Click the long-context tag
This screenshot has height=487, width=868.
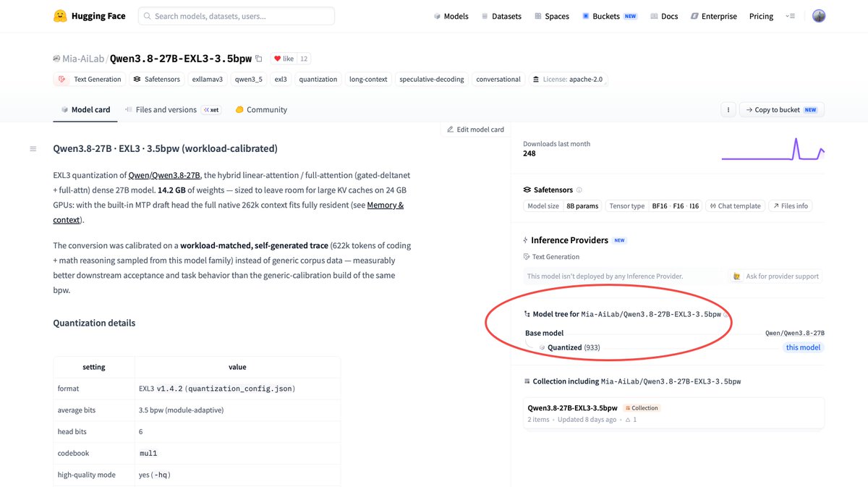(368, 79)
